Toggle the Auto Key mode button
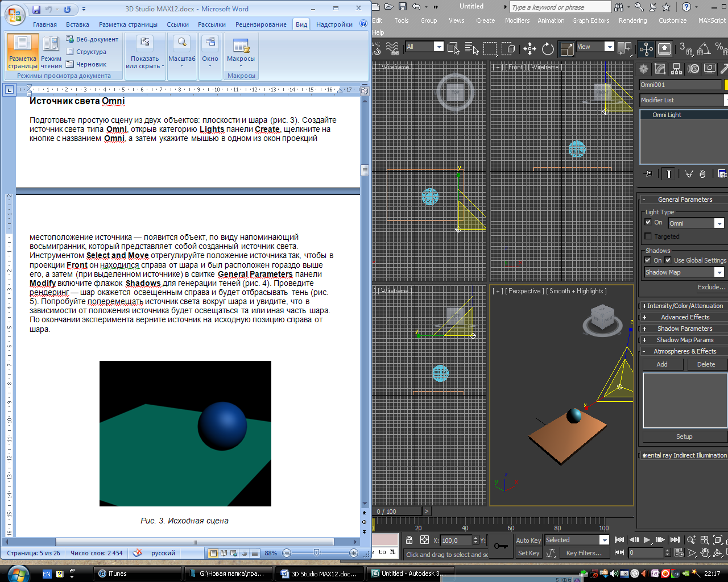This screenshot has height=582, width=728. click(528, 541)
